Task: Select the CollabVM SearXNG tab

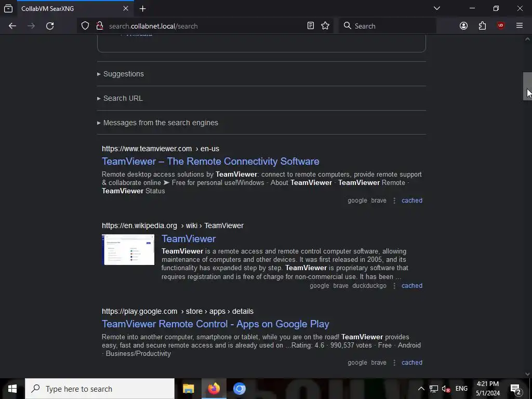Action: 75,8
